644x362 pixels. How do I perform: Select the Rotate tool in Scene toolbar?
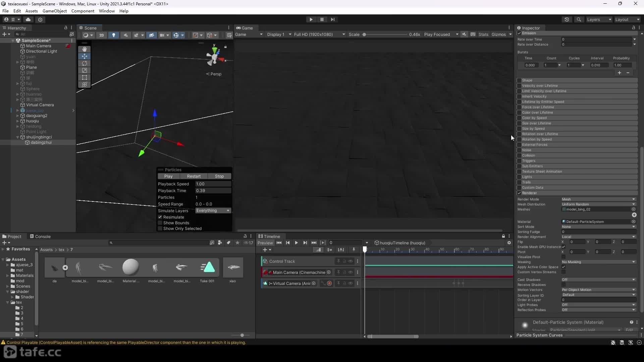tap(84, 63)
